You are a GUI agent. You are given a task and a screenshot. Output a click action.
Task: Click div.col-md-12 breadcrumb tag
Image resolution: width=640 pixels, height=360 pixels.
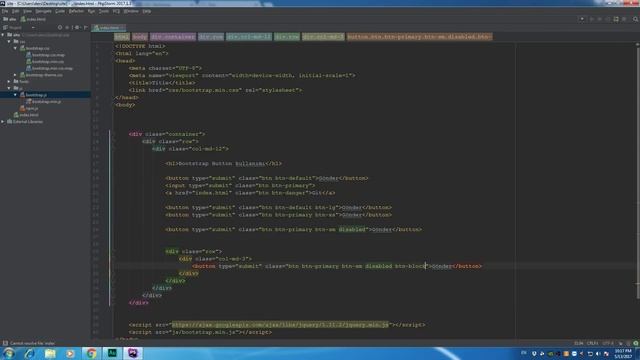(x=249, y=37)
